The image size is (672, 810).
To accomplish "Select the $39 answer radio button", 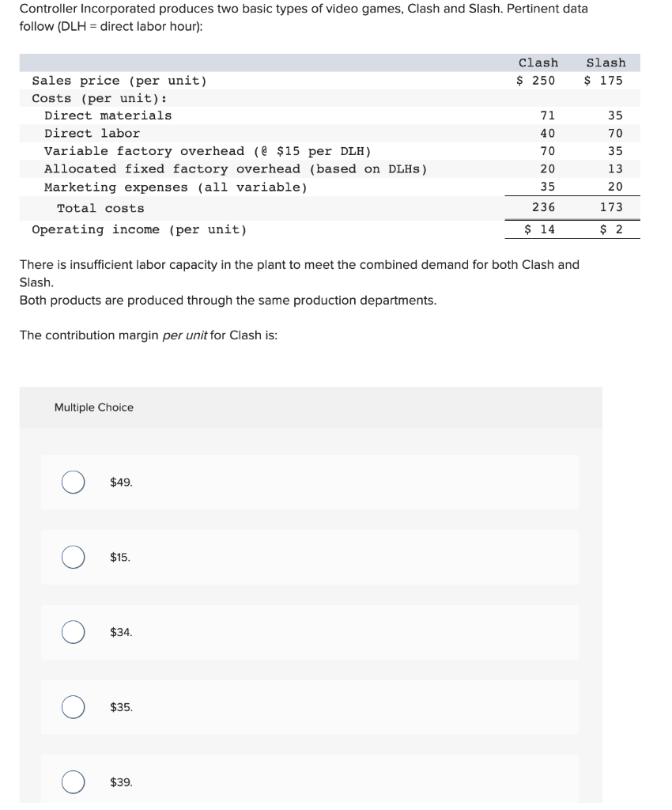I will (x=73, y=782).
